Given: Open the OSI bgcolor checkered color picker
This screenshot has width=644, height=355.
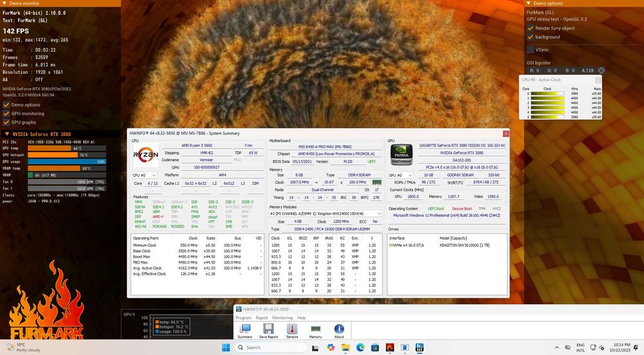Looking at the screenshot, I should (601, 70).
